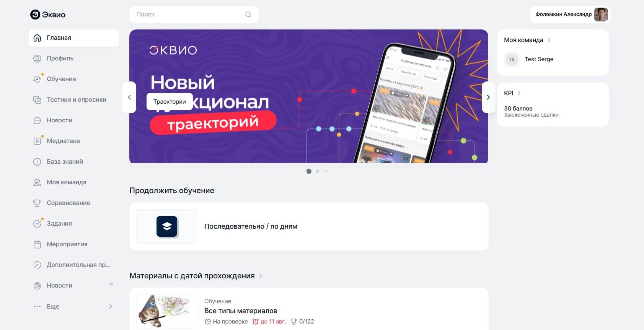Image resolution: width=644 pixels, height=330 pixels.
Task: Expand Моя команда widget chevron
Action: (x=549, y=40)
